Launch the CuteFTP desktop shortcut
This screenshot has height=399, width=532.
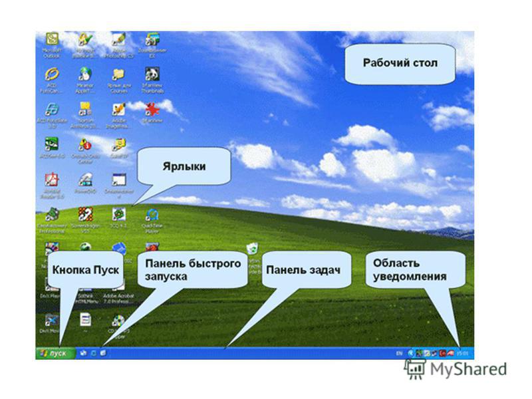click(119, 144)
